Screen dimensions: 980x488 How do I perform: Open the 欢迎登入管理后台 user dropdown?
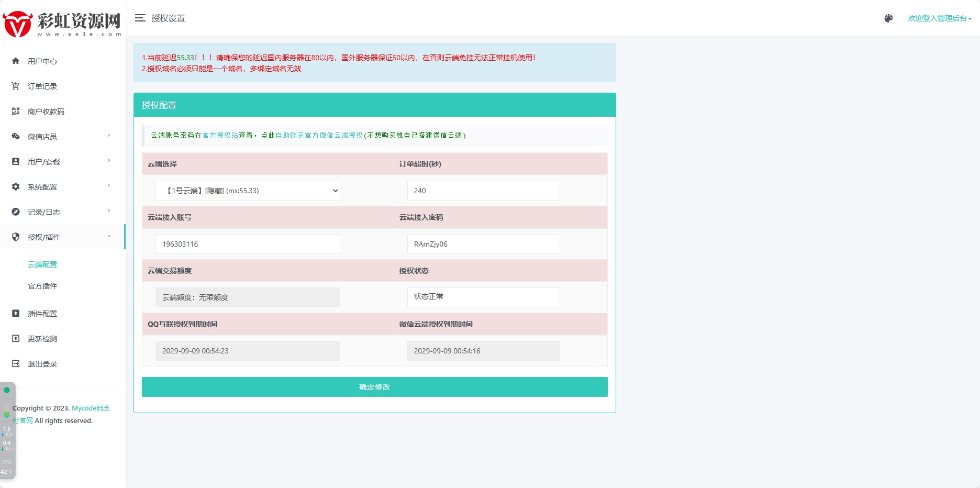coord(939,18)
